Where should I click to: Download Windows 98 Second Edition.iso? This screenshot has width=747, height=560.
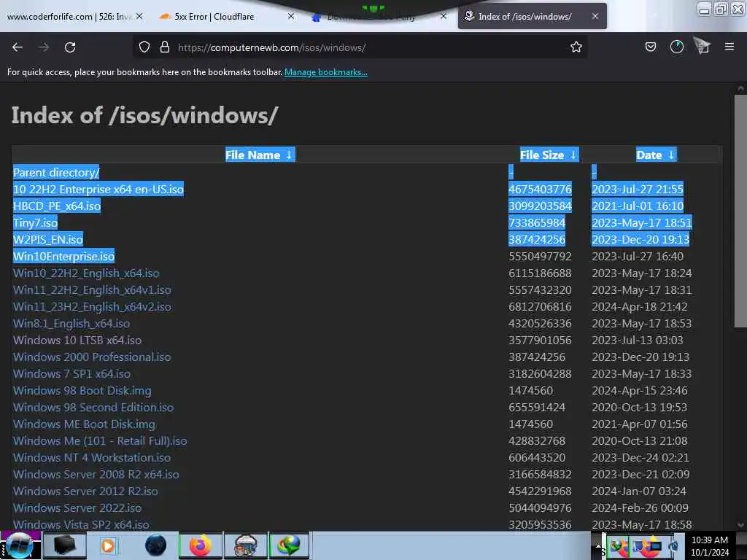(x=93, y=407)
